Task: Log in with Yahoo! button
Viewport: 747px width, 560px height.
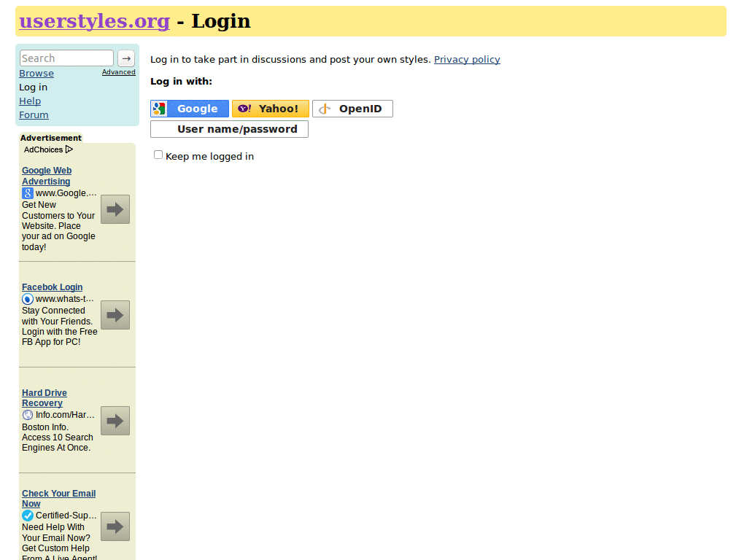Action: tap(271, 109)
